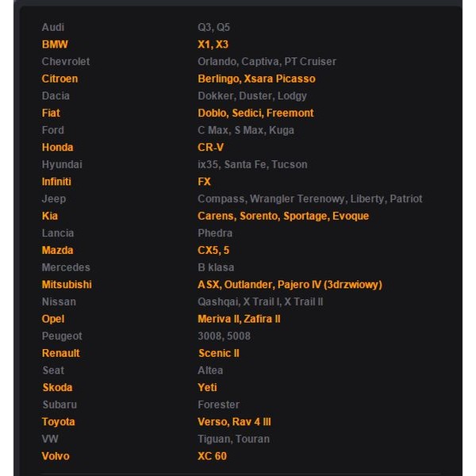The width and height of the screenshot is (476, 476).
Task: Select the Citroen brand name
Action: pos(59,79)
